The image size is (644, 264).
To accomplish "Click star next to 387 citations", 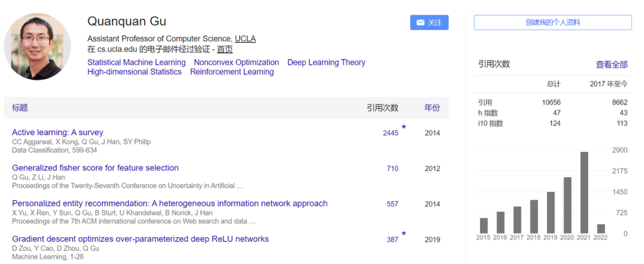I will point(404,234).
